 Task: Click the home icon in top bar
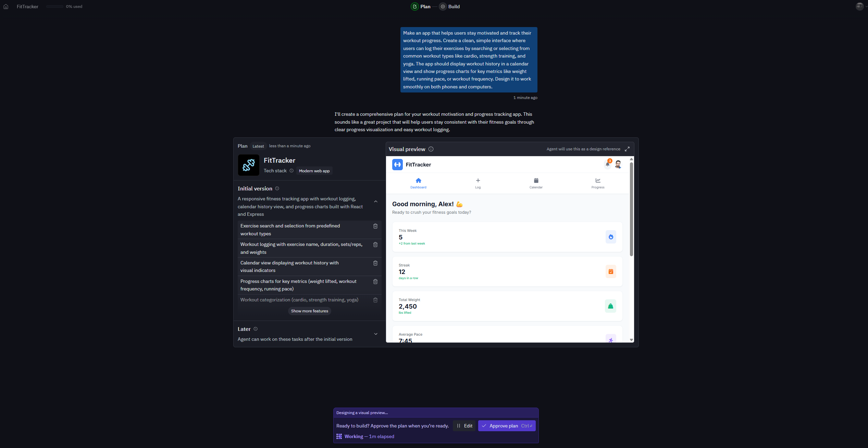tap(6, 7)
